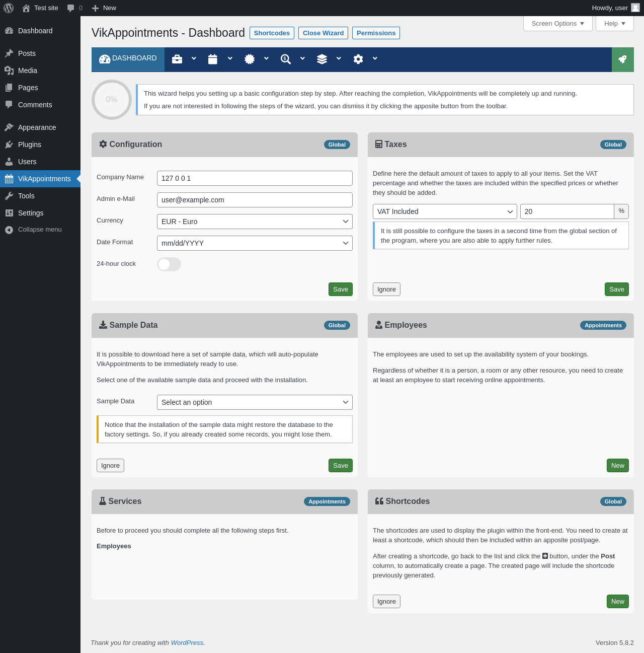Click the Admin e-Mail input field
Viewport: 644px width, 653px height.
255,200
